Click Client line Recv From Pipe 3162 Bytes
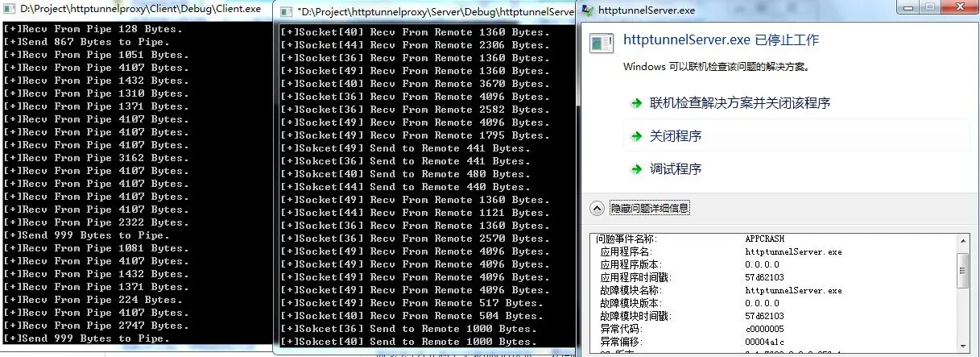980x357 pixels. 97,158
